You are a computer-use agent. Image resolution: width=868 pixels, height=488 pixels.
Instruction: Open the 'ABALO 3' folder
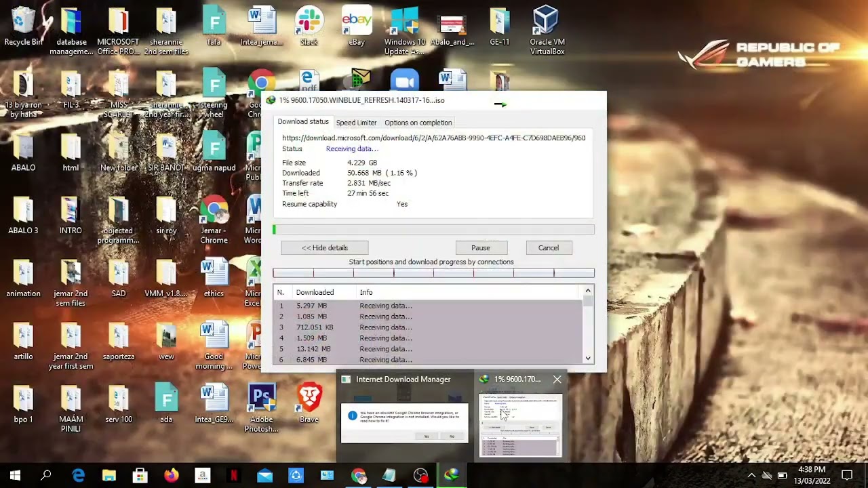(x=23, y=215)
